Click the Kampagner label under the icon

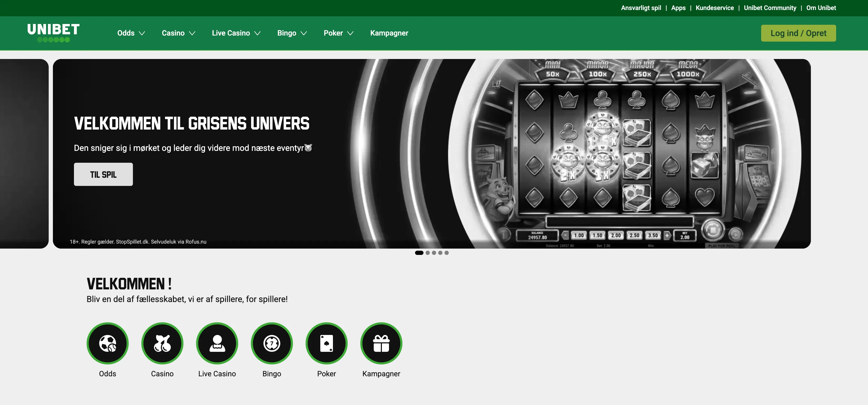pos(381,374)
